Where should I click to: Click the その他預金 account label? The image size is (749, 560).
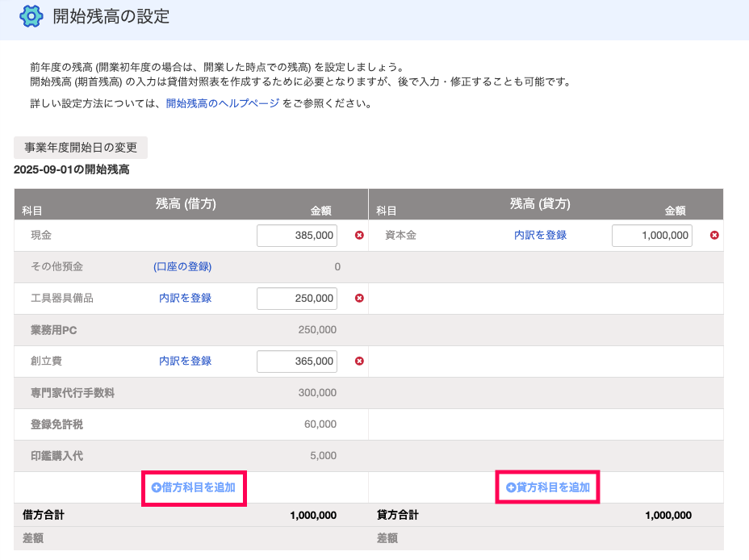click(x=56, y=266)
